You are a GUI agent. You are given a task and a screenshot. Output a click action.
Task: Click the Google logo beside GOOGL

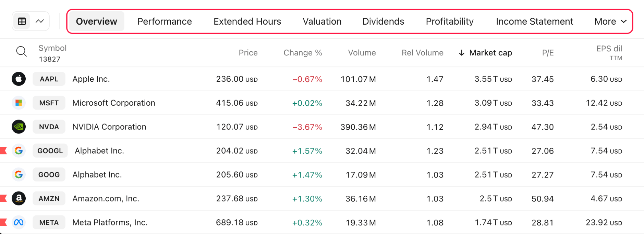point(19,151)
